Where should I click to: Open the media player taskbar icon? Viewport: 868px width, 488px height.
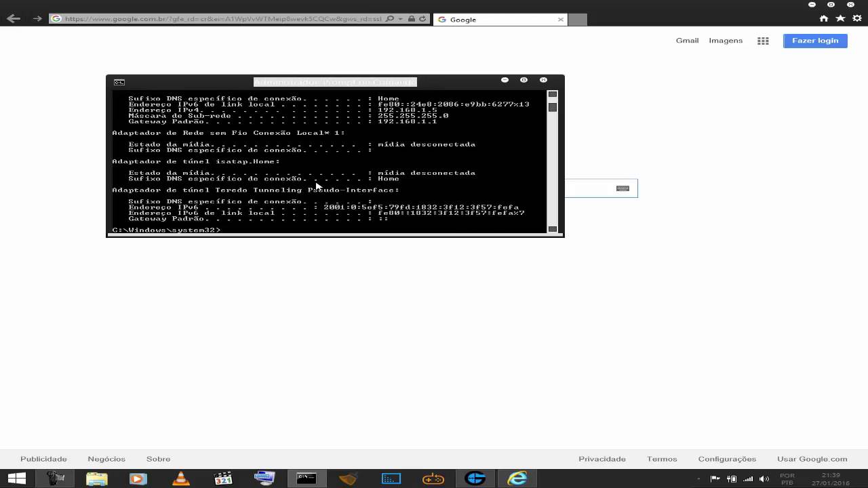pos(138,479)
